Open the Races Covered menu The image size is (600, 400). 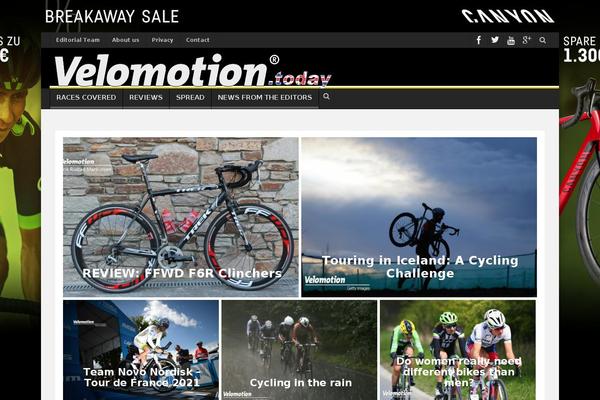[86, 98]
